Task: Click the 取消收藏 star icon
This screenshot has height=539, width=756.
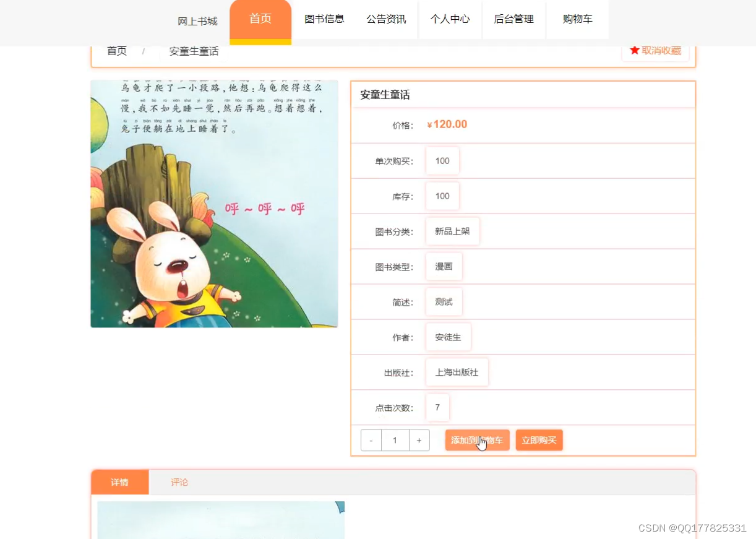Action: click(x=635, y=50)
